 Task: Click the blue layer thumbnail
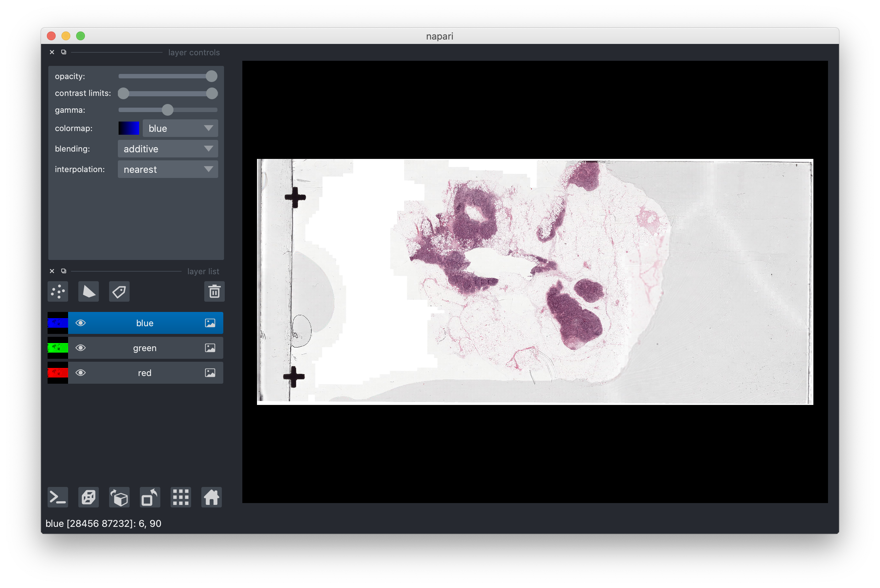click(58, 323)
